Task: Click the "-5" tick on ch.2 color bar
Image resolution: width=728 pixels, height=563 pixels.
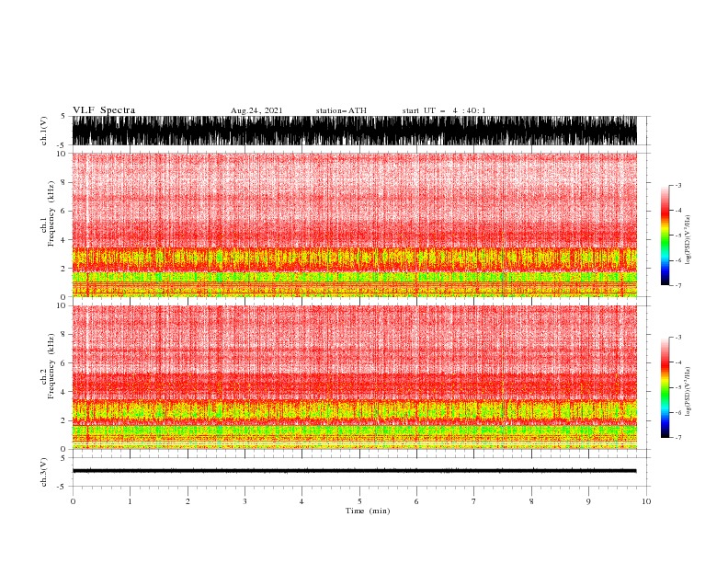Action: pyautogui.click(x=677, y=387)
